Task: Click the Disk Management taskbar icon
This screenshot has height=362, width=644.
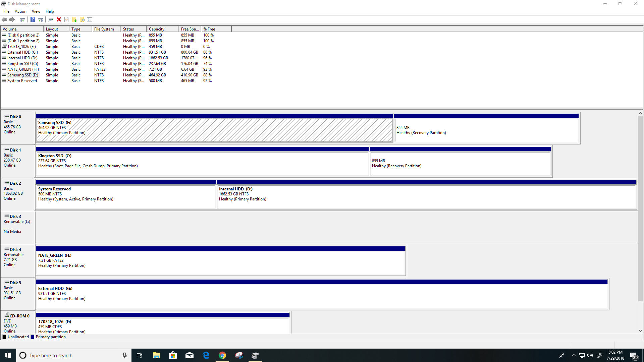Action: pyautogui.click(x=255, y=355)
